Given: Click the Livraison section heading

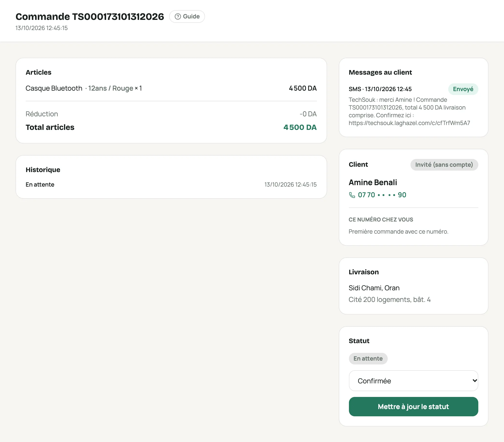Looking at the screenshot, I should coord(363,272).
